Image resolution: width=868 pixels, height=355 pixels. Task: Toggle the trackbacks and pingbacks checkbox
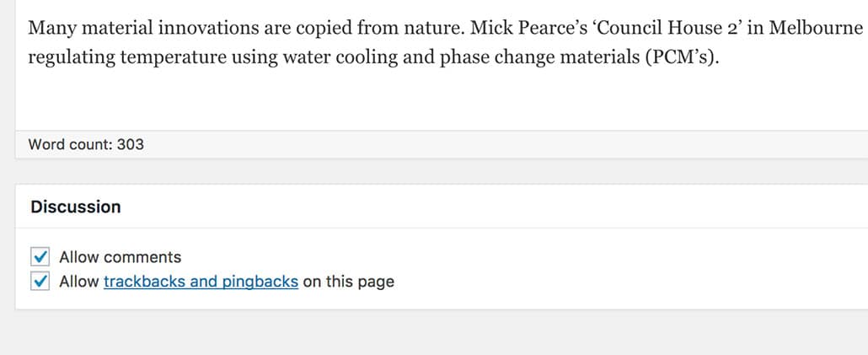pyautogui.click(x=40, y=282)
